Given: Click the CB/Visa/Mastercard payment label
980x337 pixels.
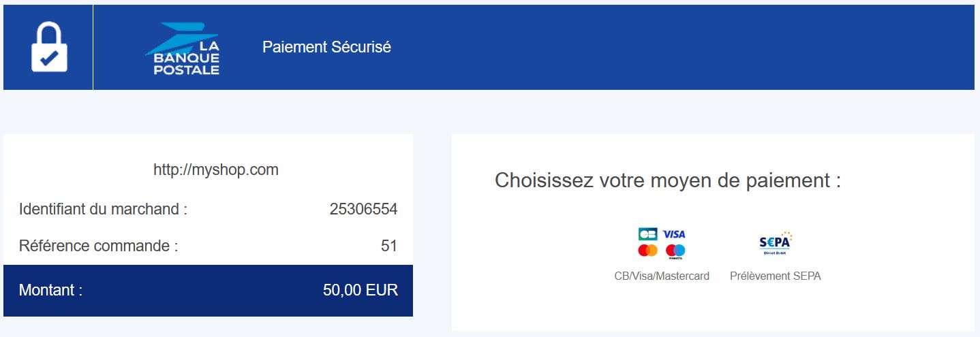Looking at the screenshot, I should [662, 276].
